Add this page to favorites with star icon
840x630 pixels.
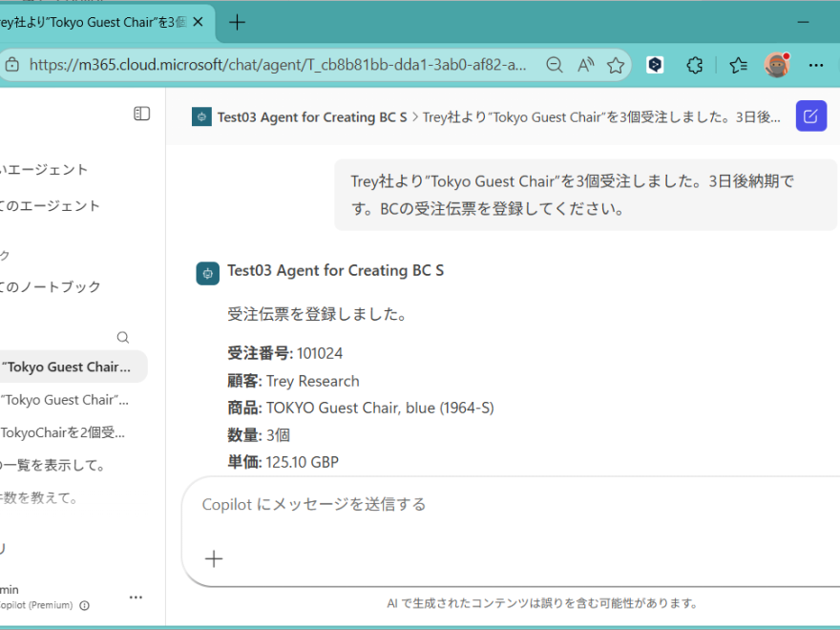pyautogui.click(x=616, y=65)
